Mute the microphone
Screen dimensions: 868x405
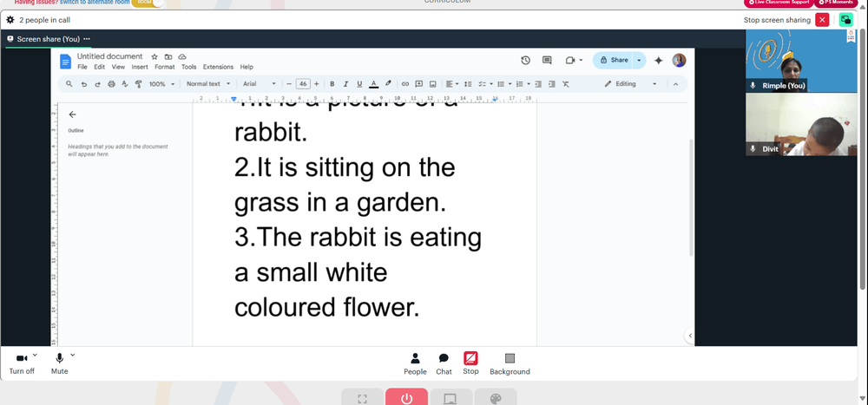click(x=59, y=364)
